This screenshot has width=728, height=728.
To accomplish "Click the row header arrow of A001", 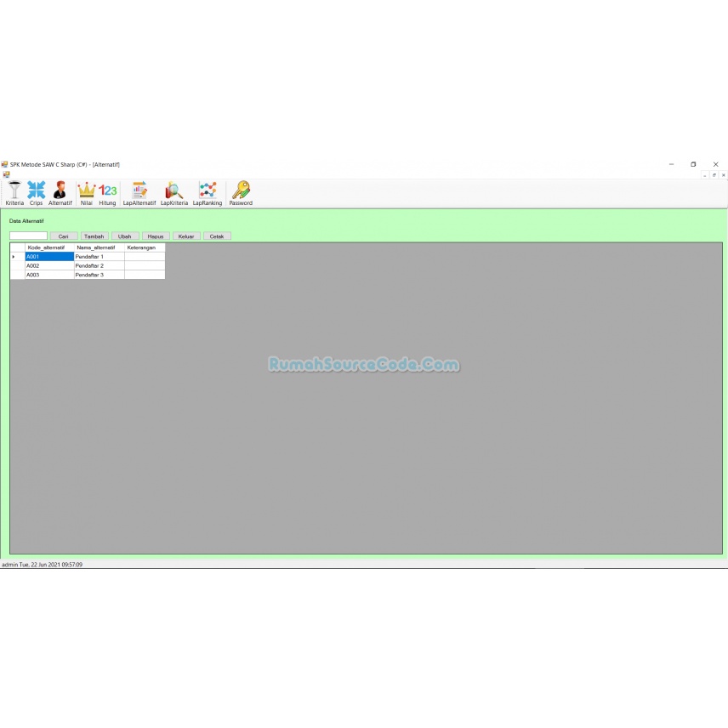I will (17, 257).
